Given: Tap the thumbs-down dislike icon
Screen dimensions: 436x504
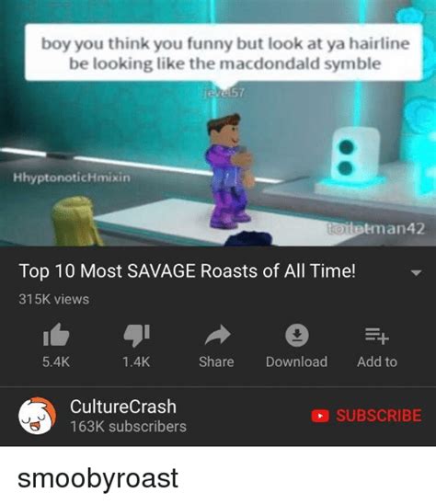Looking at the screenshot, I should pos(137,336).
